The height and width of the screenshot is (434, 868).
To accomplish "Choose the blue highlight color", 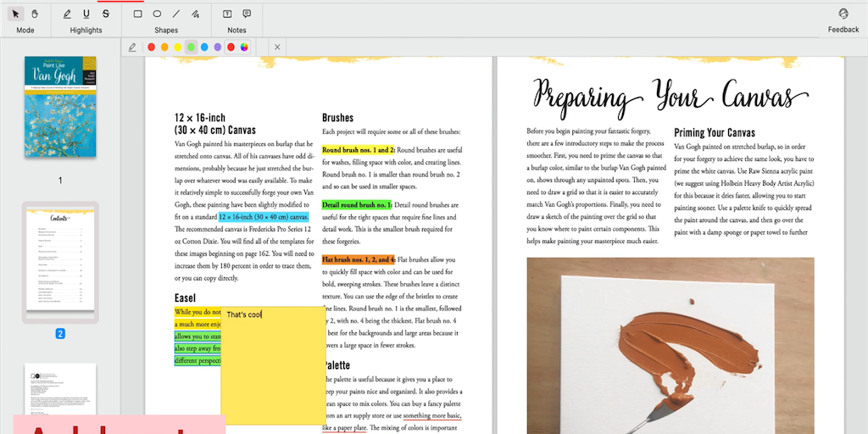I will point(204,47).
